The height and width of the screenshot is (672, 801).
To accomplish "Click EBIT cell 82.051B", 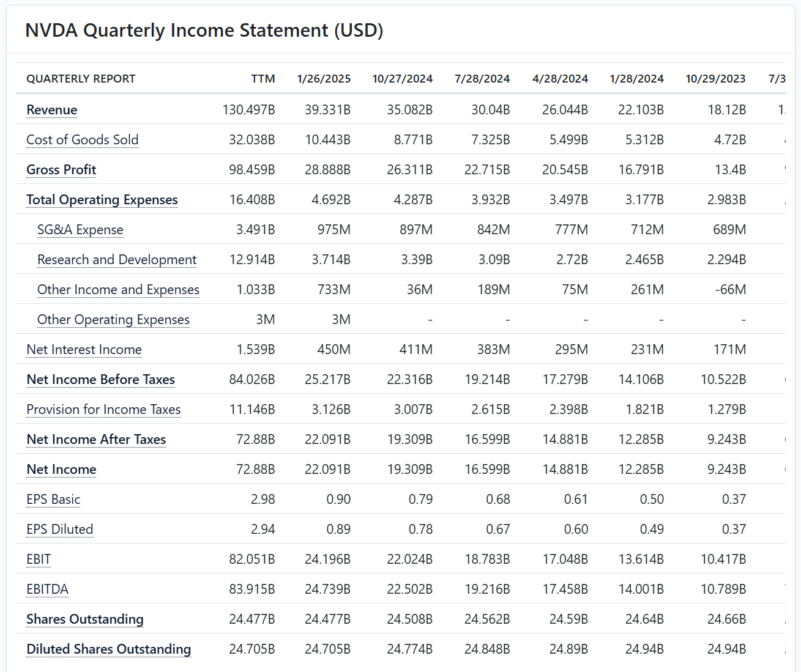I will point(251,559).
